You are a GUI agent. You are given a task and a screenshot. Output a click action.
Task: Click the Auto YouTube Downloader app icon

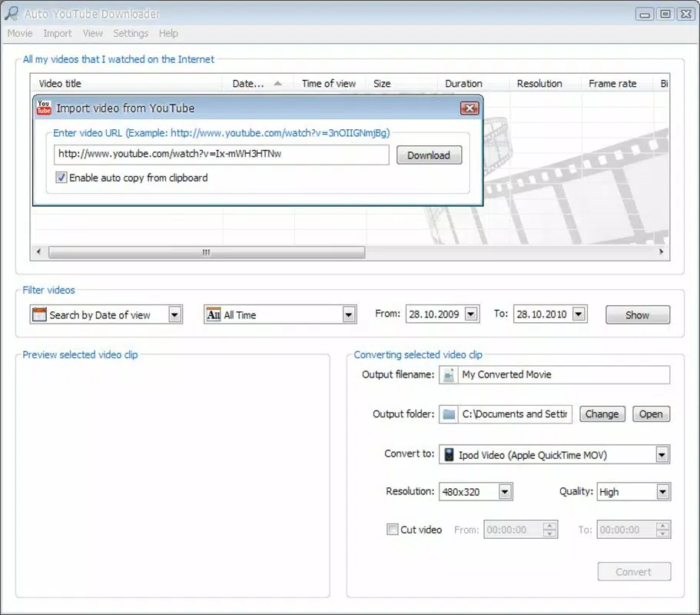[12, 13]
